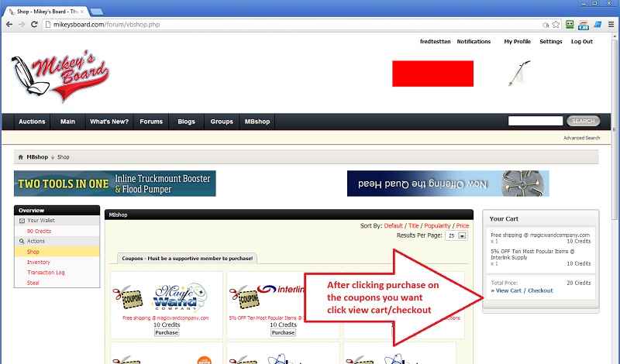
Task: Purchase the Magic Wand free shipping coupon
Action: pos(167,333)
